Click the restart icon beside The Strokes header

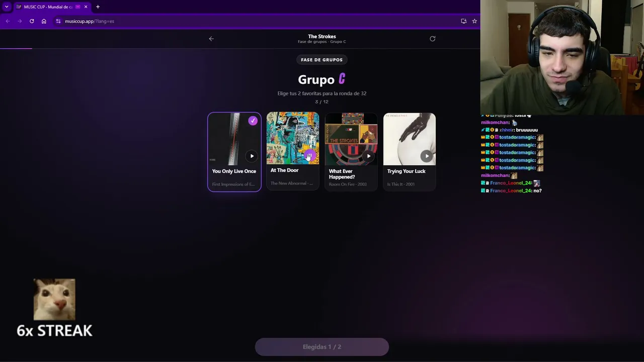click(x=433, y=39)
